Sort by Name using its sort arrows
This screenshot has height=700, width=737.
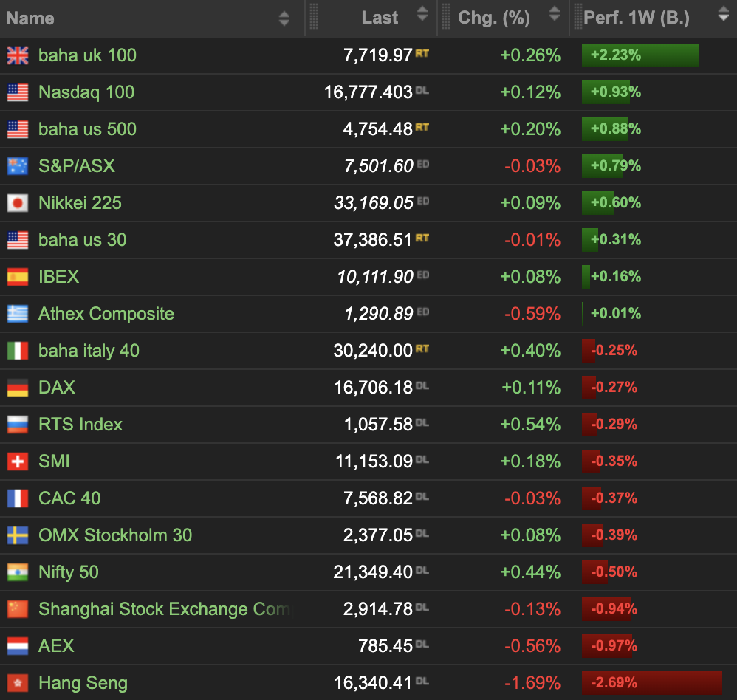(x=284, y=18)
